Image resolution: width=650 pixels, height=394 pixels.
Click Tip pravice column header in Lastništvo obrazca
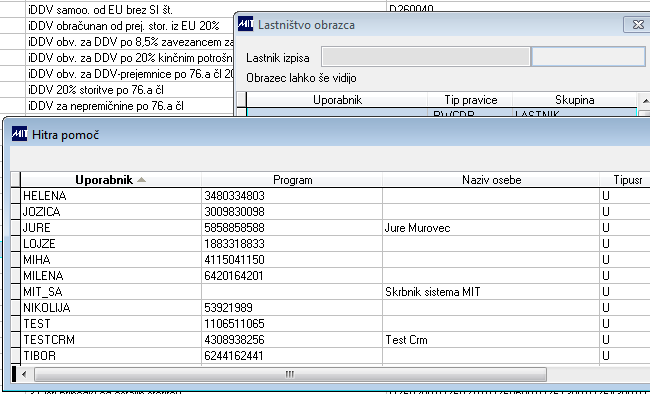coord(471,100)
